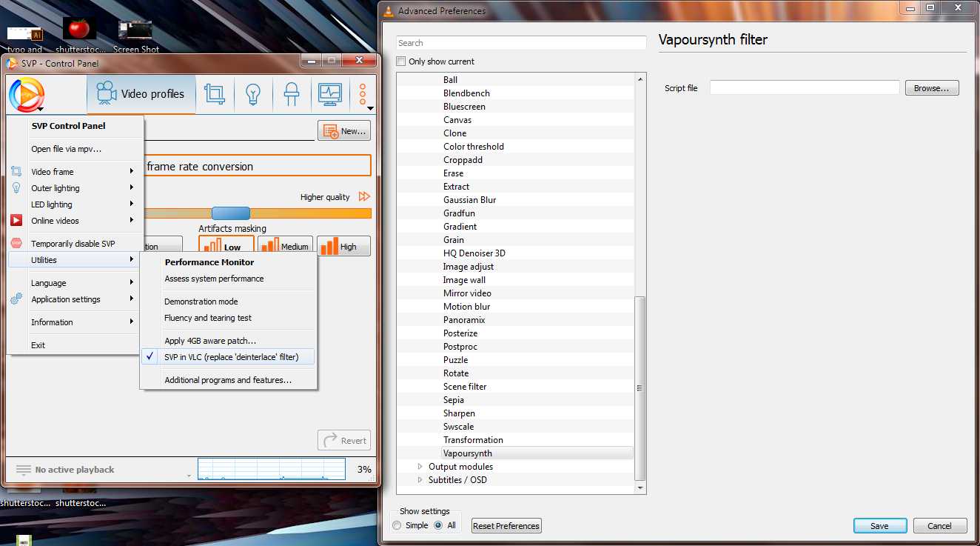Click the Browse button for script file
The width and height of the screenshot is (980, 546).
click(931, 88)
